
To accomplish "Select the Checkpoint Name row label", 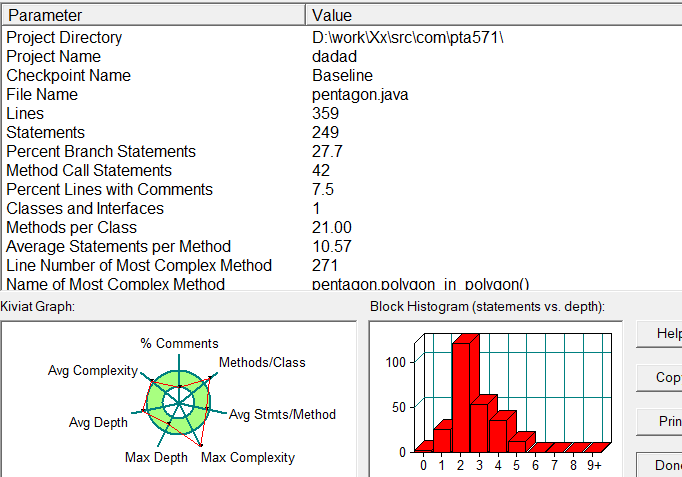I will coord(68,76).
